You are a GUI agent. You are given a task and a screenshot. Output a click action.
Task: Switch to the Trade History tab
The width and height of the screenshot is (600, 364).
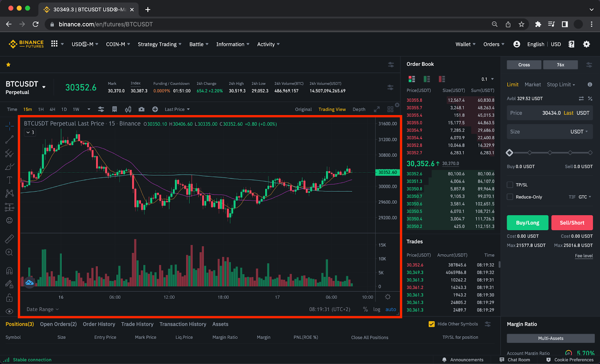(137, 324)
